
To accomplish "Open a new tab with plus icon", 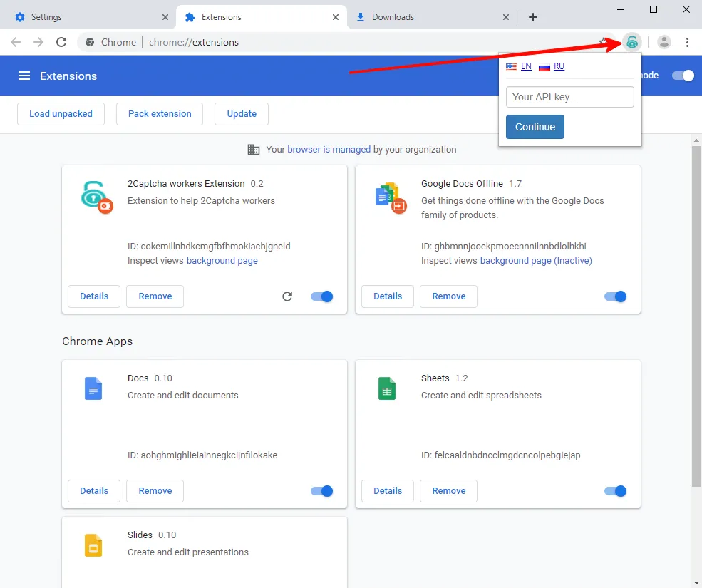I will click(533, 17).
